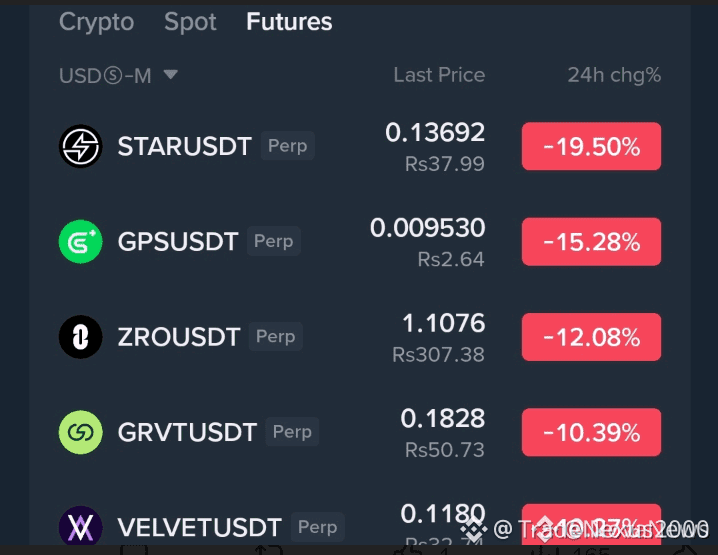Open the USDⓈ-M market dropdown
This screenshot has height=555, width=718.
point(118,76)
